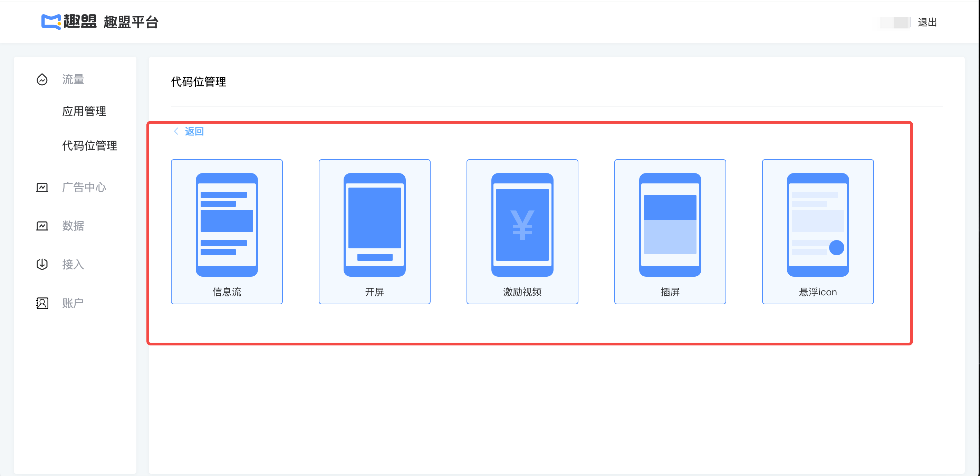980x476 pixels.
Task: Expand the 流量 sidebar section
Action: tap(73, 79)
